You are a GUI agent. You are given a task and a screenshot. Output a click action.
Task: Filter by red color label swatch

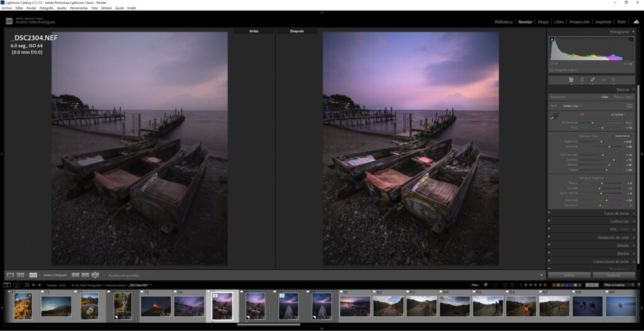553,285
